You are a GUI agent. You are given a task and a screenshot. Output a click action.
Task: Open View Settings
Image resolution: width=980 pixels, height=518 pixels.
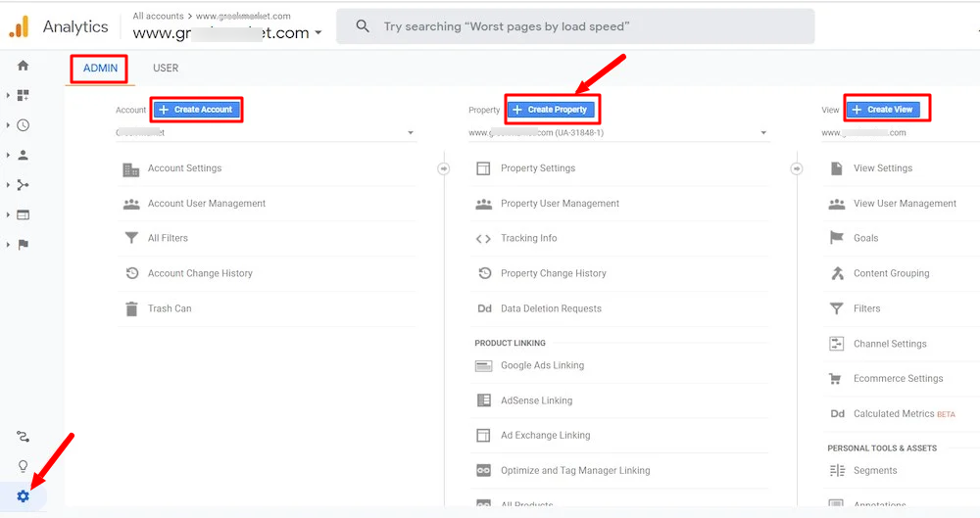coord(883,168)
